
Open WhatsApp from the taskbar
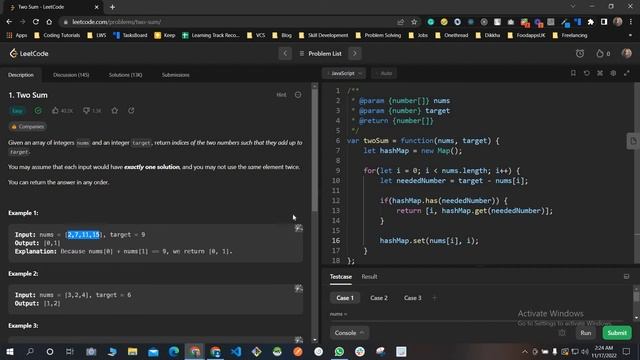[339, 351]
